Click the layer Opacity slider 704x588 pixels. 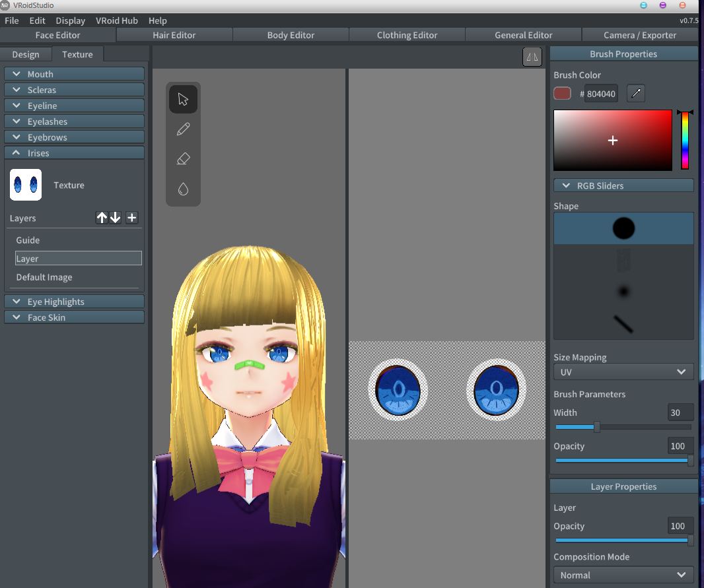pos(623,540)
